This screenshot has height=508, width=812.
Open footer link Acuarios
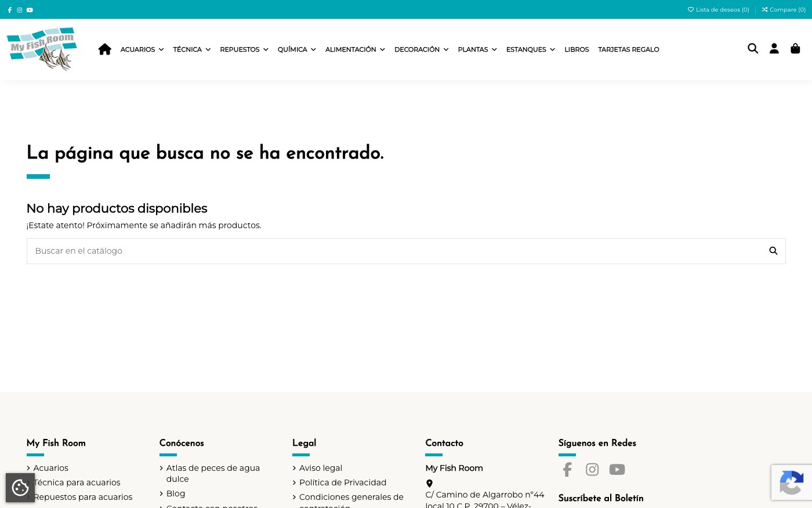pos(50,468)
